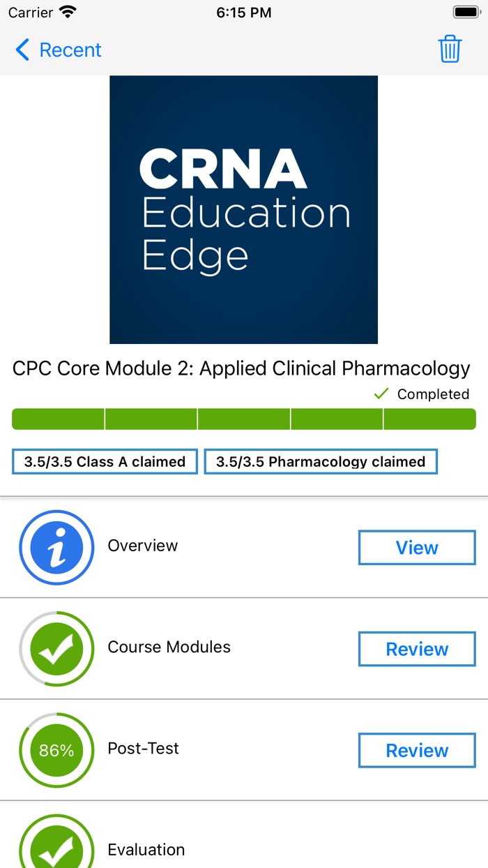Tap the View button for Overview

pos(416,547)
